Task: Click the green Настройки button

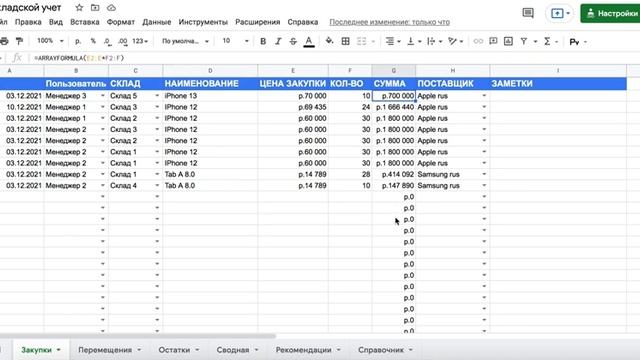Action: (x=610, y=13)
